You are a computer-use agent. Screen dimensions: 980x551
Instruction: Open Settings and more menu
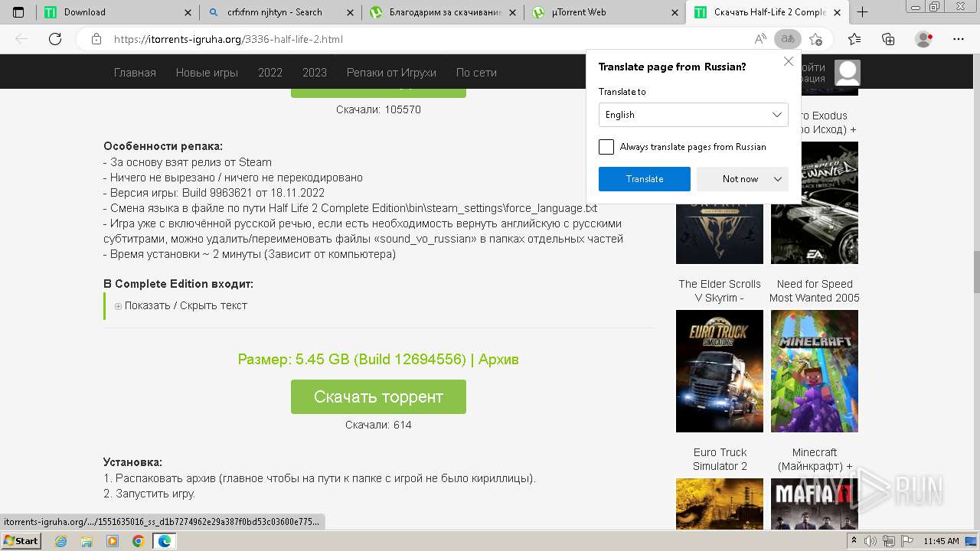tap(959, 39)
